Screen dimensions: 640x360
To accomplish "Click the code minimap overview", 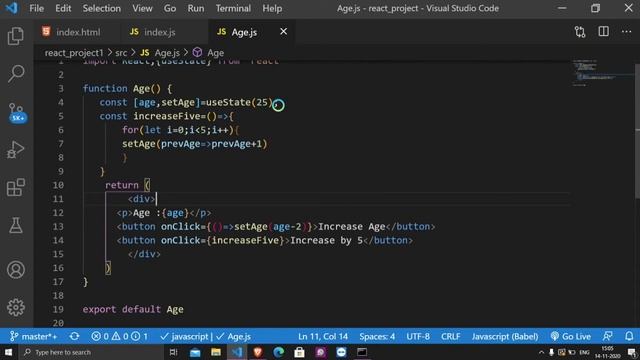I will click(603, 73).
